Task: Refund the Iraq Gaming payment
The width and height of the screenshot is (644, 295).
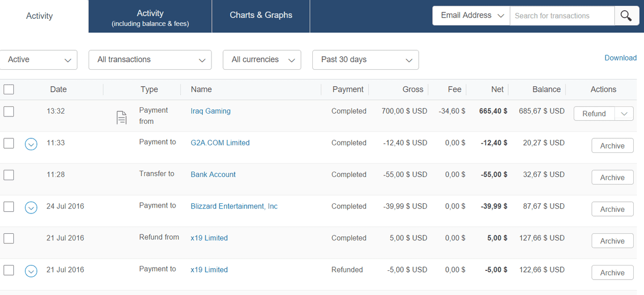Action: click(594, 114)
